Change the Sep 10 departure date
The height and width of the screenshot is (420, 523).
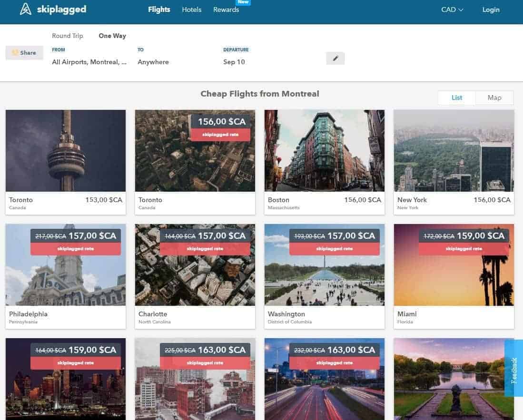pyautogui.click(x=234, y=62)
